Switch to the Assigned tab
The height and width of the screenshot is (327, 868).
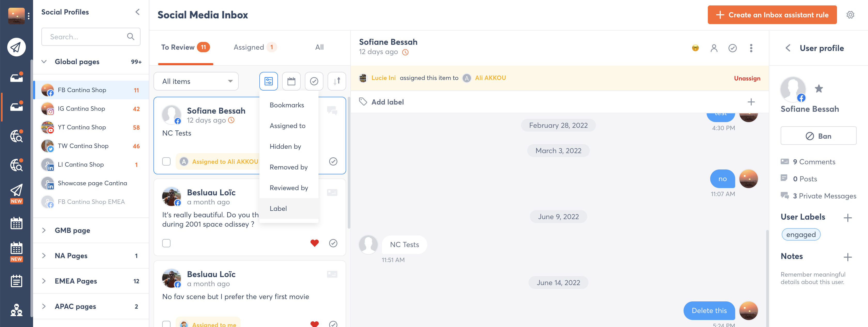pyautogui.click(x=249, y=47)
